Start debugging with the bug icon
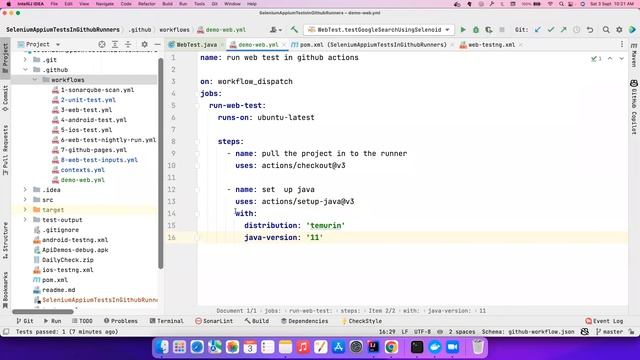This screenshot has width=640, height=360. tap(476, 30)
